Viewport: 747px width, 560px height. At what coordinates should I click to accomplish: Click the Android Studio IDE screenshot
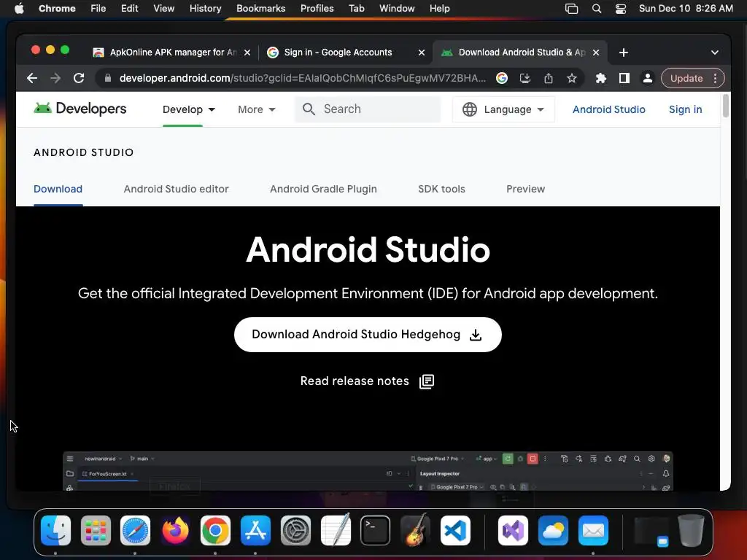coord(368,470)
